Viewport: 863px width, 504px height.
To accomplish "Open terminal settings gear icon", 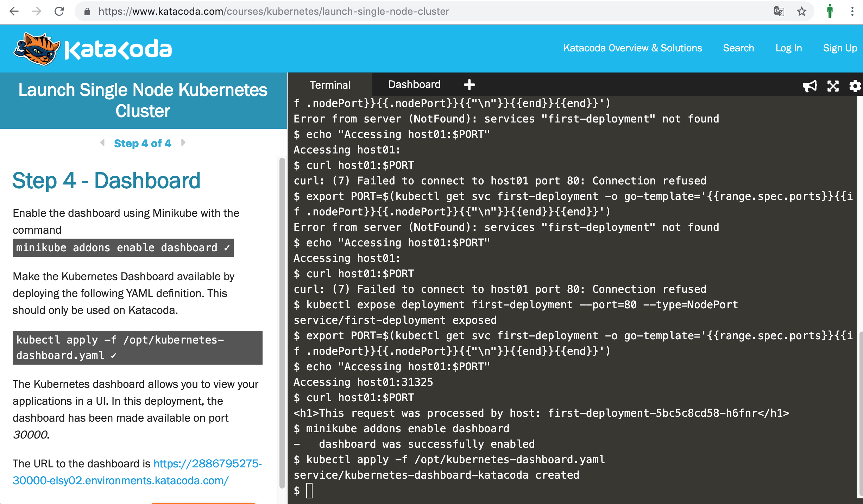I will (855, 86).
